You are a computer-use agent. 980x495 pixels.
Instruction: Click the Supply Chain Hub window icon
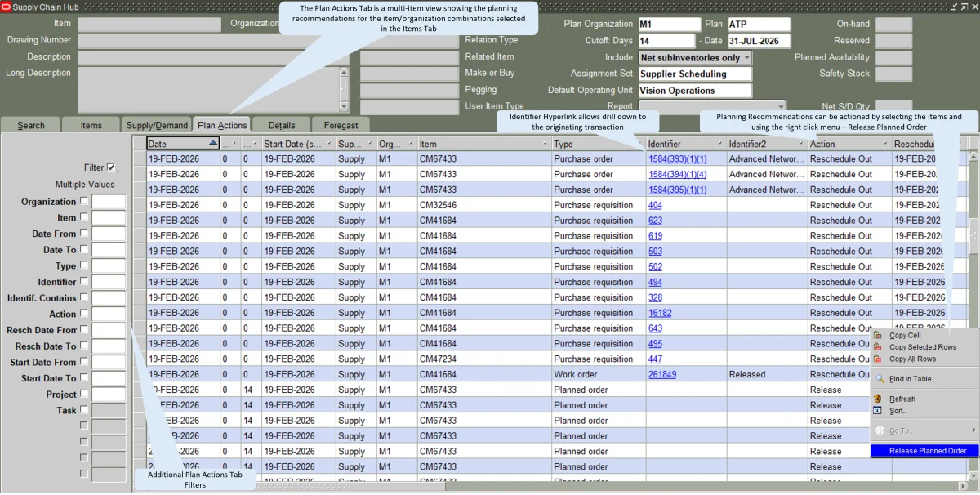[x=7, y=7]
